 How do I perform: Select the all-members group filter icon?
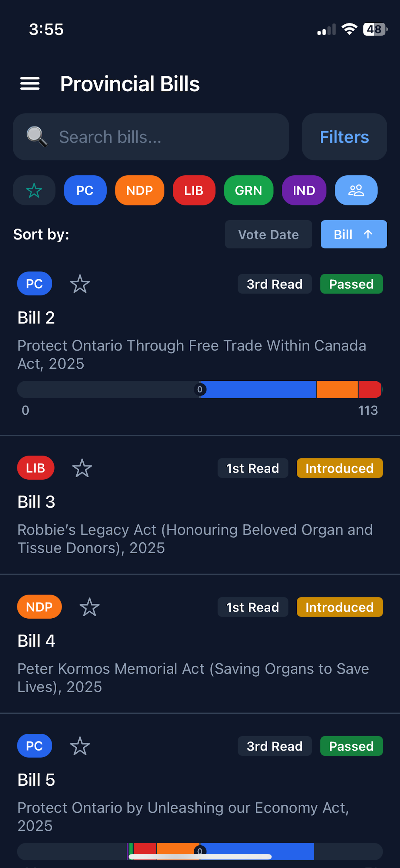click(356, 190)
